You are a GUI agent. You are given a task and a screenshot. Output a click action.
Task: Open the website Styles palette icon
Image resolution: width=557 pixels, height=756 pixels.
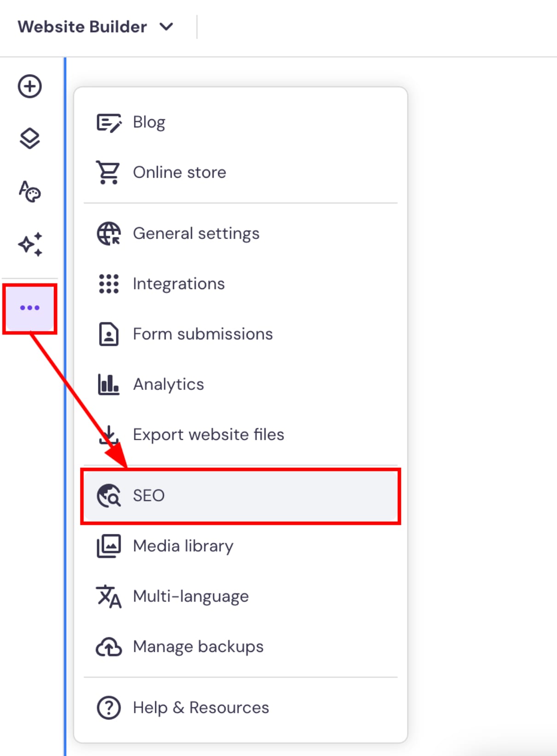(30, 191)
